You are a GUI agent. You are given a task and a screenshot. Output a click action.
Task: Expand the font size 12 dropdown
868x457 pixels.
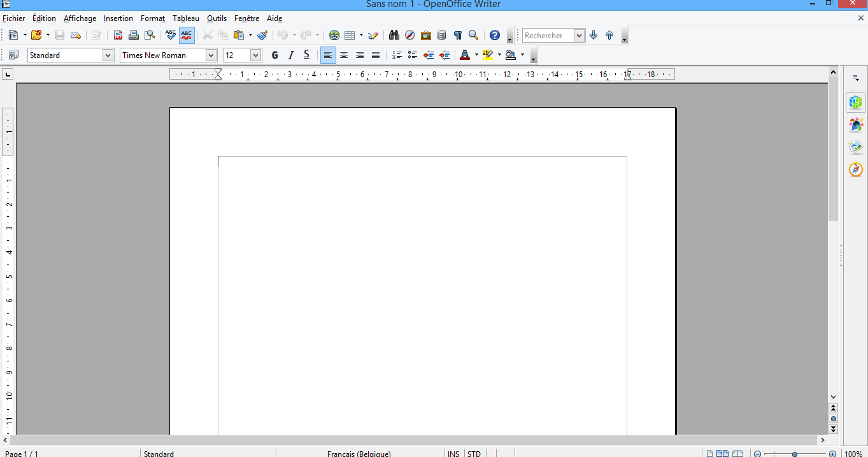(255, 55)
